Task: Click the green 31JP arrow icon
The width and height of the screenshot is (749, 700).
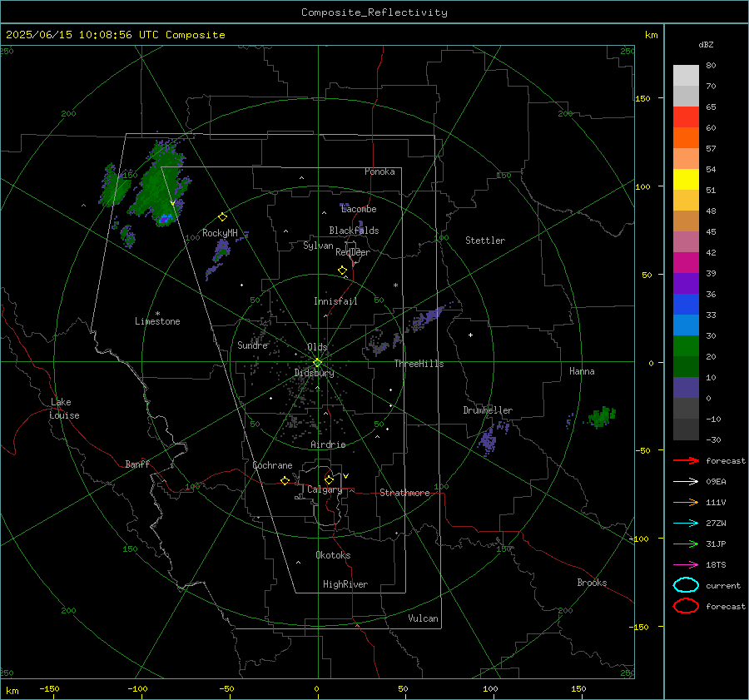Action: (686, 544)
